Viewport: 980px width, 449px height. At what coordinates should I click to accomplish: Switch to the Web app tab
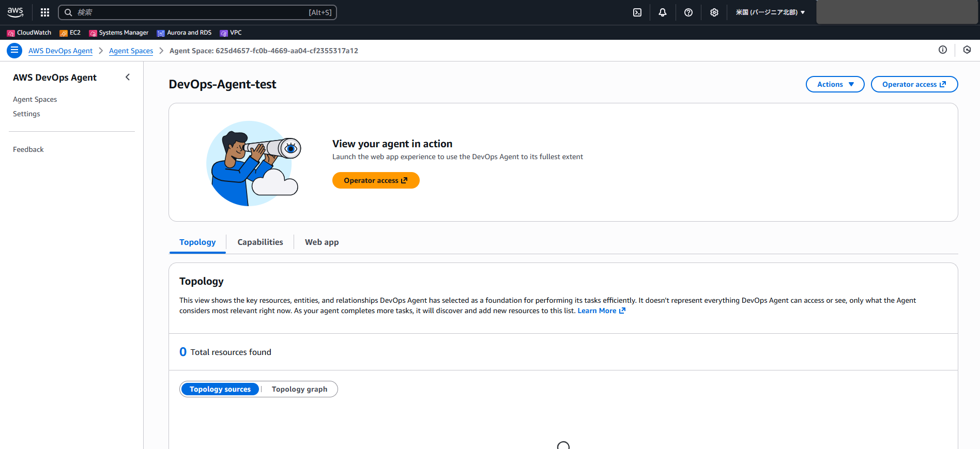click(x=321, y=242)
